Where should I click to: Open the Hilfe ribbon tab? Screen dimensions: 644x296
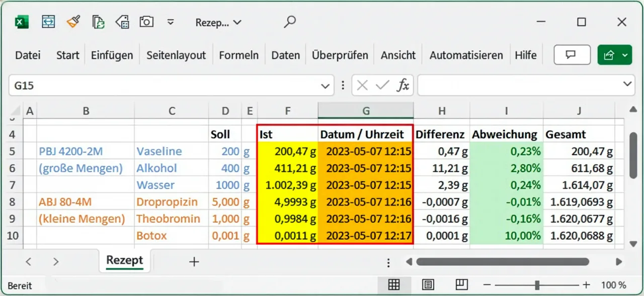tap(526, 55)
